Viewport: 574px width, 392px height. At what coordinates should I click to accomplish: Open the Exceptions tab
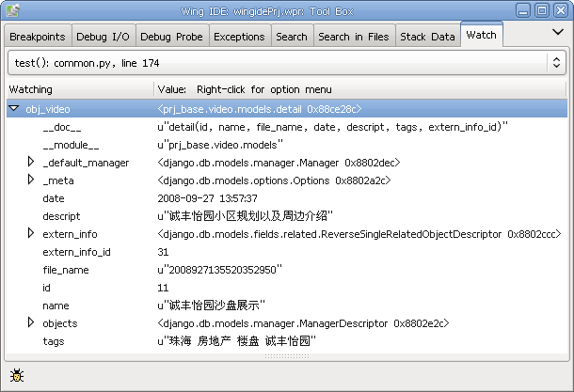[239, 37]
